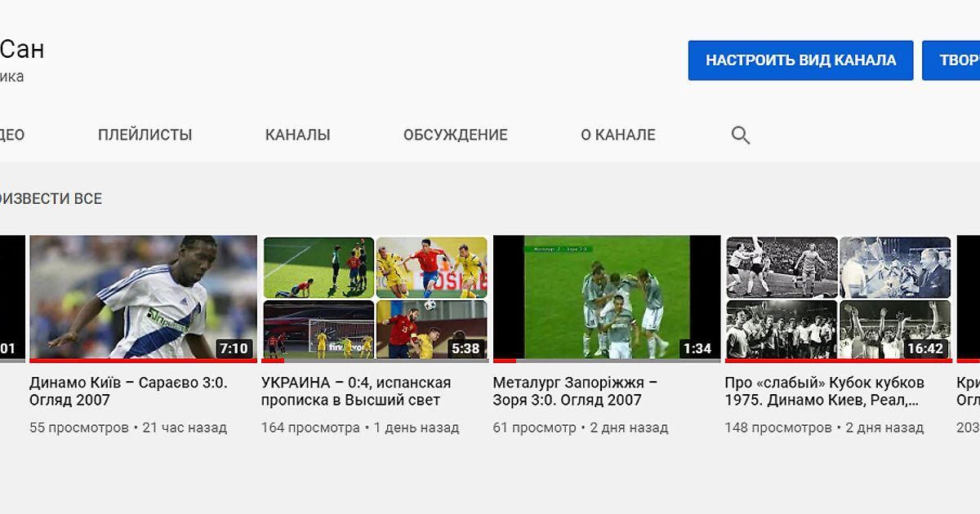Click the 7:10 duration badge
The height and width of the screenshot is (514, 980).
(234, 348)
